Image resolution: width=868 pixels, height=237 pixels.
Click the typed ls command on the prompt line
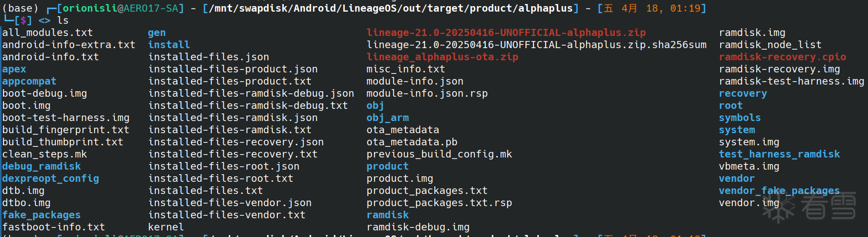click(63, 20)
